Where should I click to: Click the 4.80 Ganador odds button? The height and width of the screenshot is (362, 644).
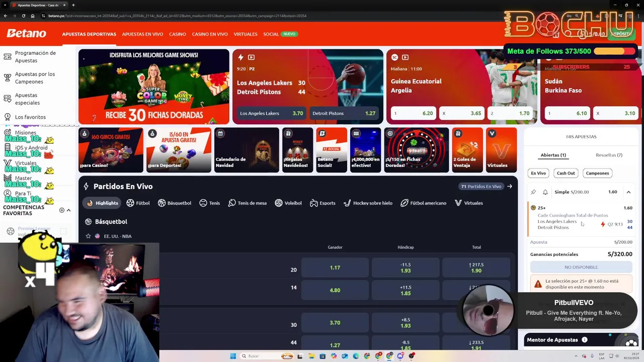pos(335,290)
